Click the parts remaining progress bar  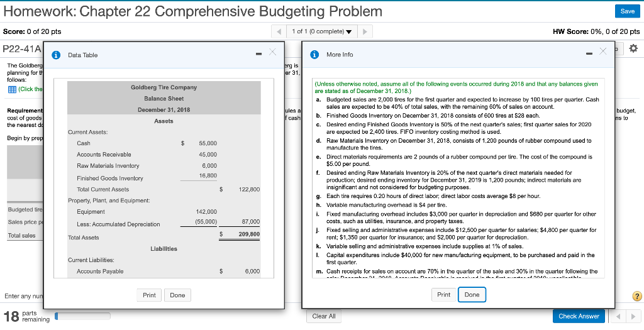click(x=82, y=316)
